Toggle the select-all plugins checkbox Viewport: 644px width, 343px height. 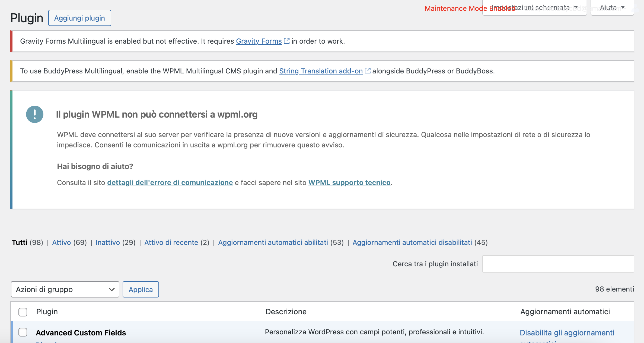coord(23,312)
